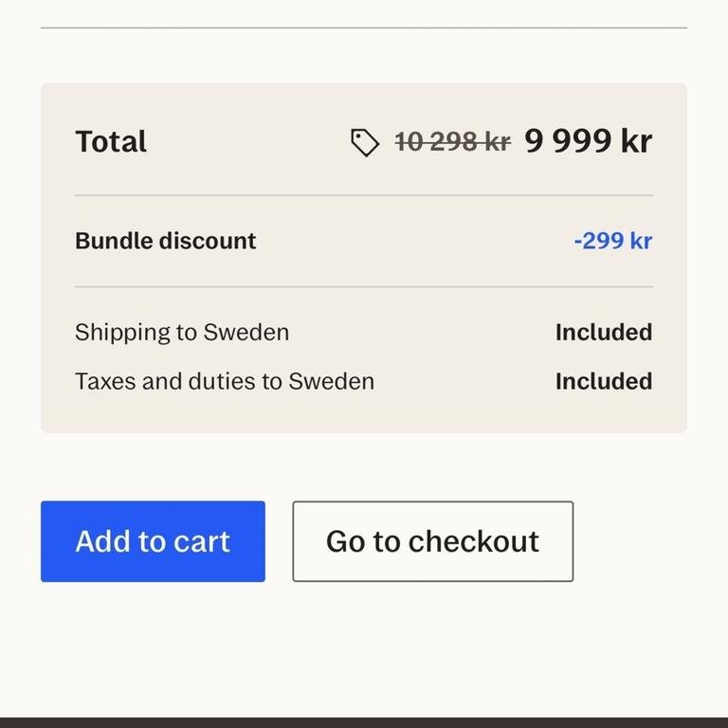This screenshot has width=728, height=728.
Task: Click the horizontal divider above the summary card
Action: (x=364, y=27)
